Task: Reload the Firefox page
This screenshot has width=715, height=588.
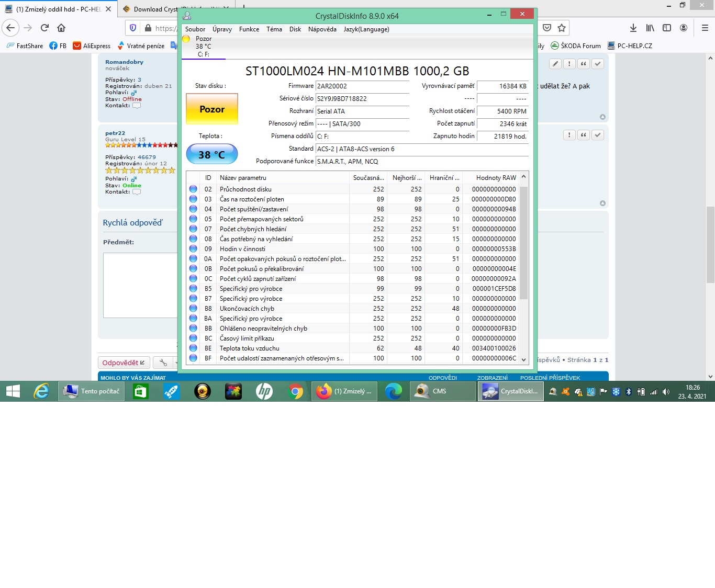Action: (x=44, y=28)
